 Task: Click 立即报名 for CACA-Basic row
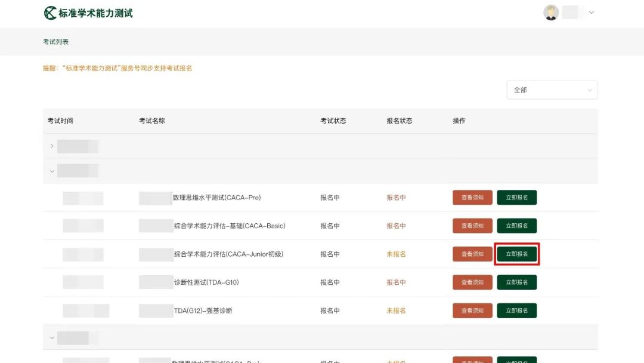coord(516,226)
